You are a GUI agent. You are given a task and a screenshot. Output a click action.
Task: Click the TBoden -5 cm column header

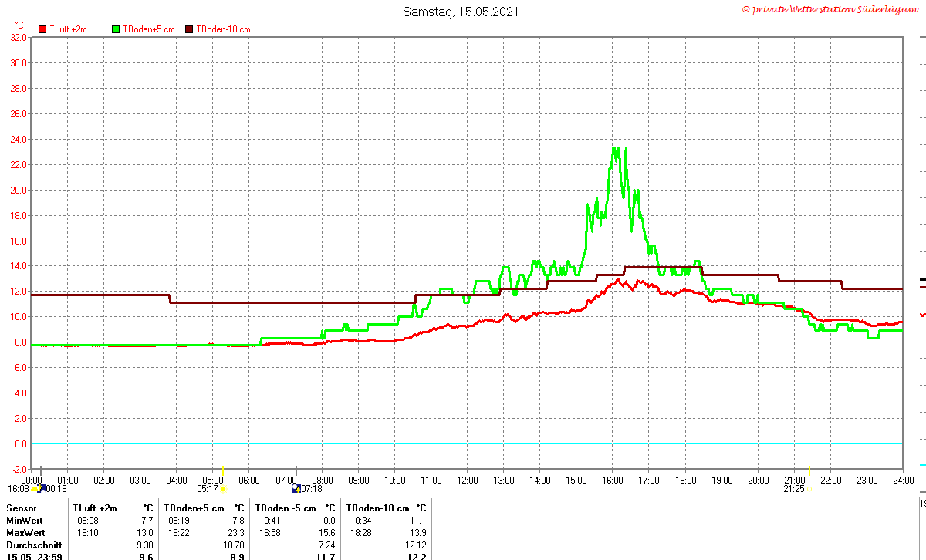(x=286, y=508)
